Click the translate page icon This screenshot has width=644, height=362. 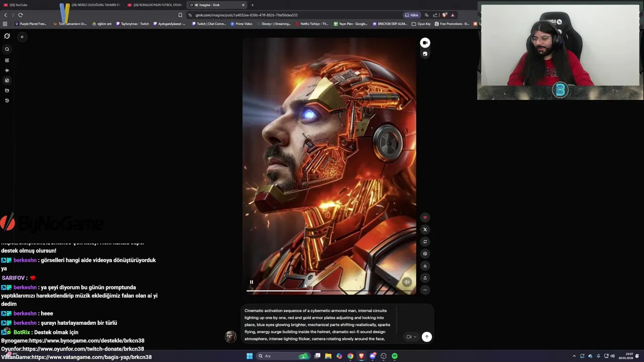(427, 15)
